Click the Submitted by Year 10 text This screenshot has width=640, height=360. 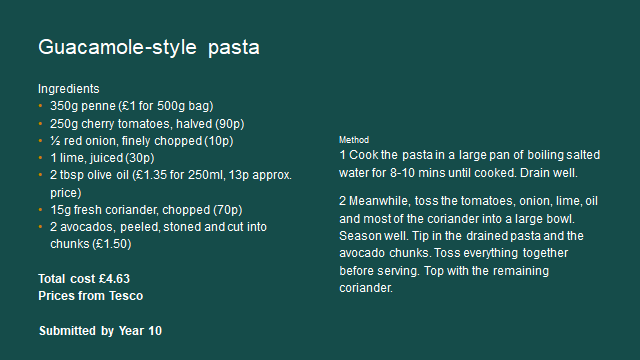coord(100,331)
